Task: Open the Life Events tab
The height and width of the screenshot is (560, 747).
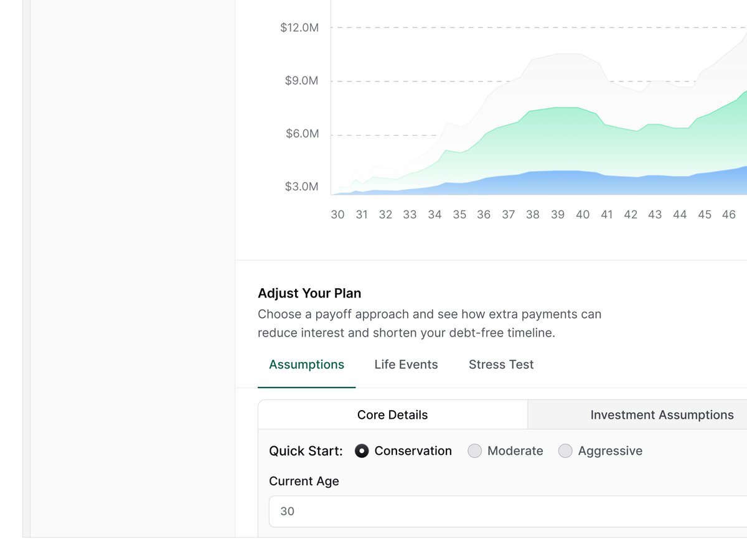Action: (406, 365)
